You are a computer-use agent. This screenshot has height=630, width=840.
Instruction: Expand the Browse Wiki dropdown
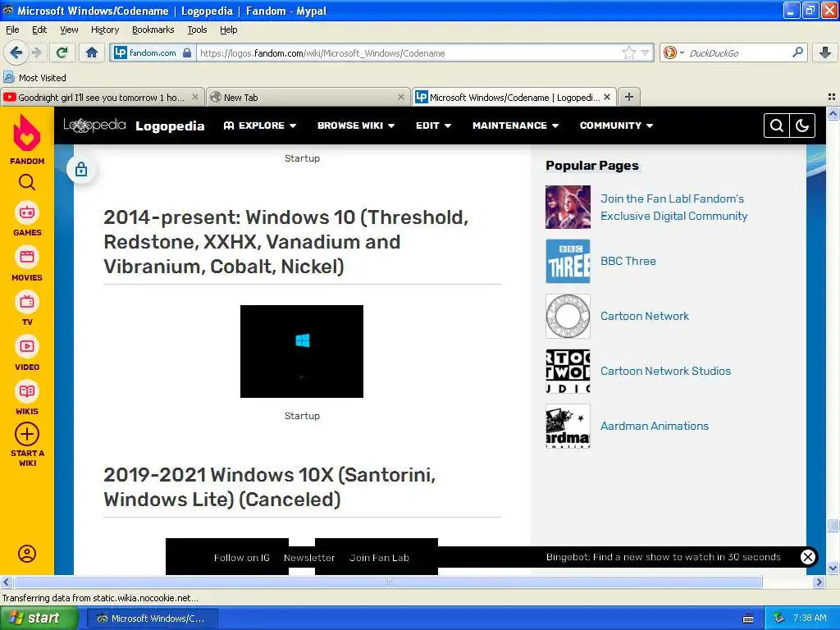(x=356, y=126)
